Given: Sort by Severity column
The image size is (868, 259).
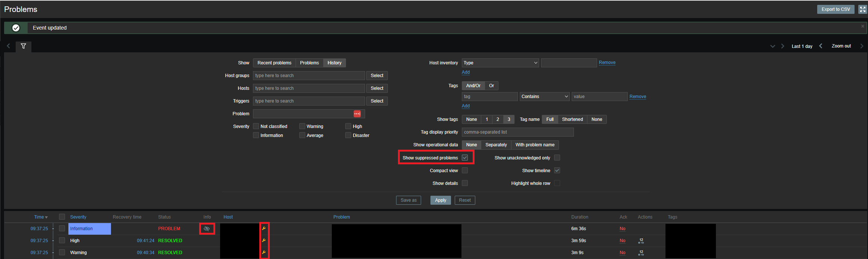Looking at the screenshot, I should point(78,217).
